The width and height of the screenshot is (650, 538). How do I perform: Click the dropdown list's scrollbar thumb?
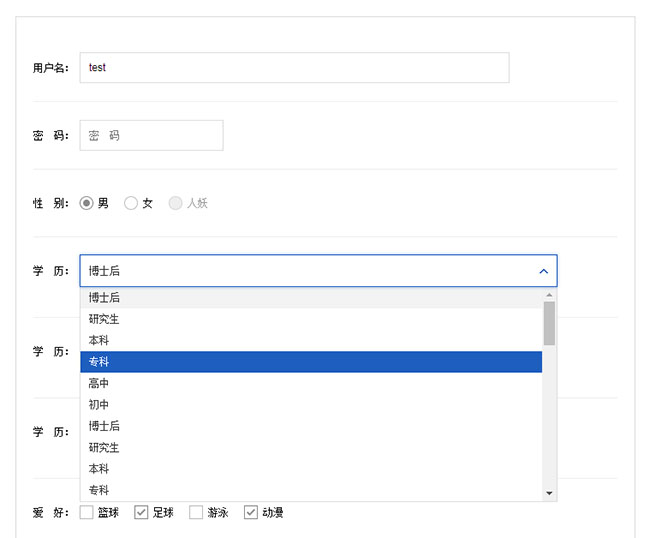pos(549,323)
